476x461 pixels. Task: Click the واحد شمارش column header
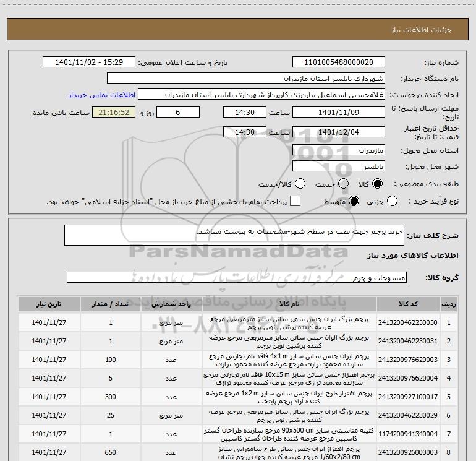[x=171, y=304]
